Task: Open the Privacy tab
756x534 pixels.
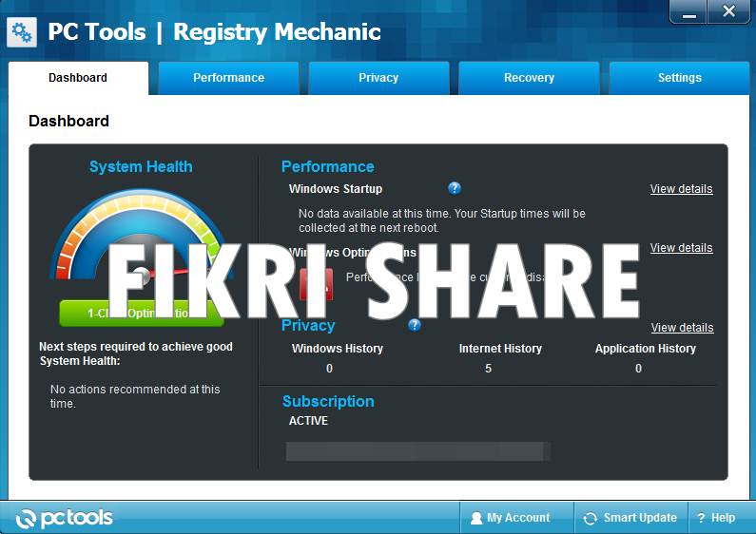Action: point(378,78)
